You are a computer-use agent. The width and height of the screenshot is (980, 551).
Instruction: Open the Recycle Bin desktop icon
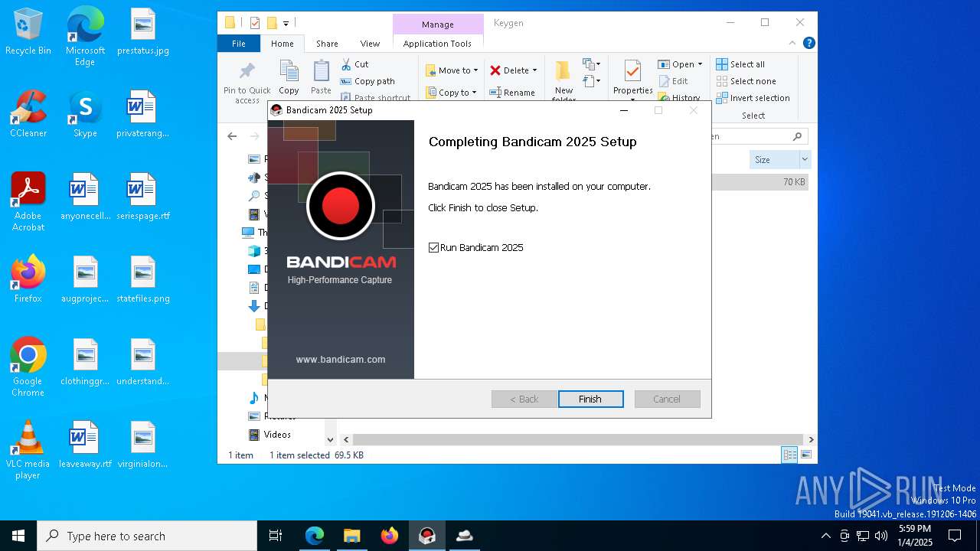click(x=28, y=32)
